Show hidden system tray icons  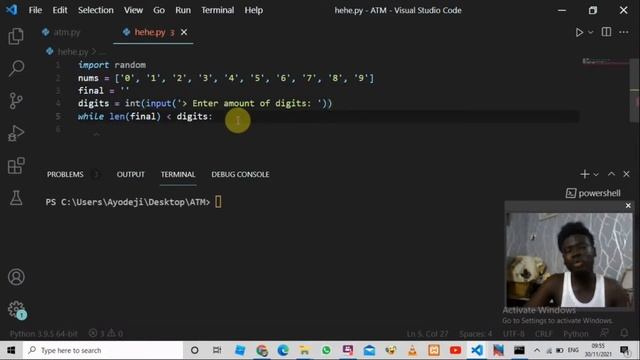click(537, 350)
